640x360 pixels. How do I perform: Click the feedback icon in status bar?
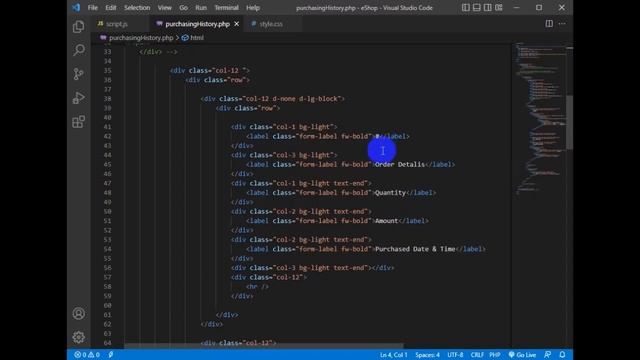click(x=548, y=355)
